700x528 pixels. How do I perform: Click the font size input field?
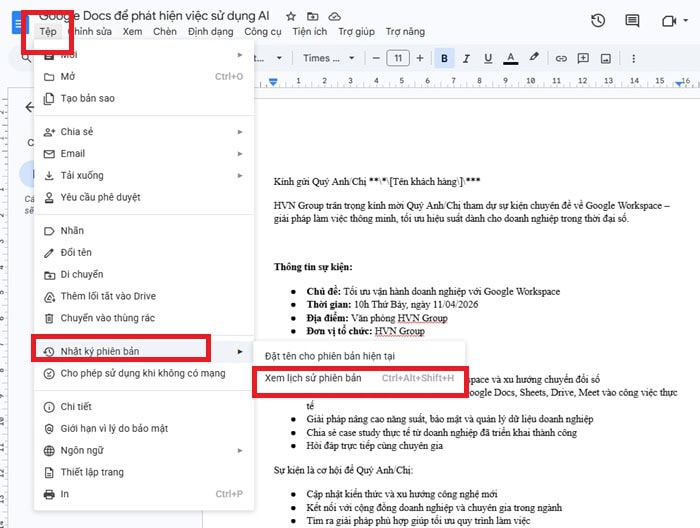pyautogui.click(x=397, y=58)
